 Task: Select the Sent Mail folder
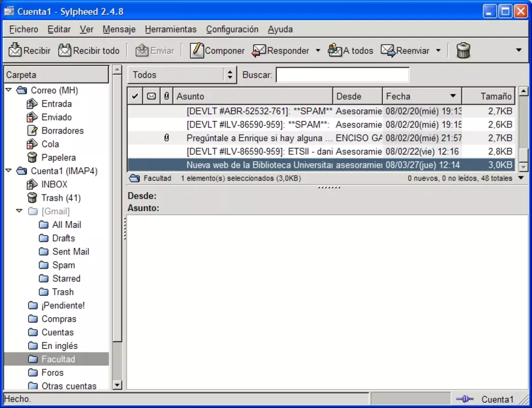(64, 251)
